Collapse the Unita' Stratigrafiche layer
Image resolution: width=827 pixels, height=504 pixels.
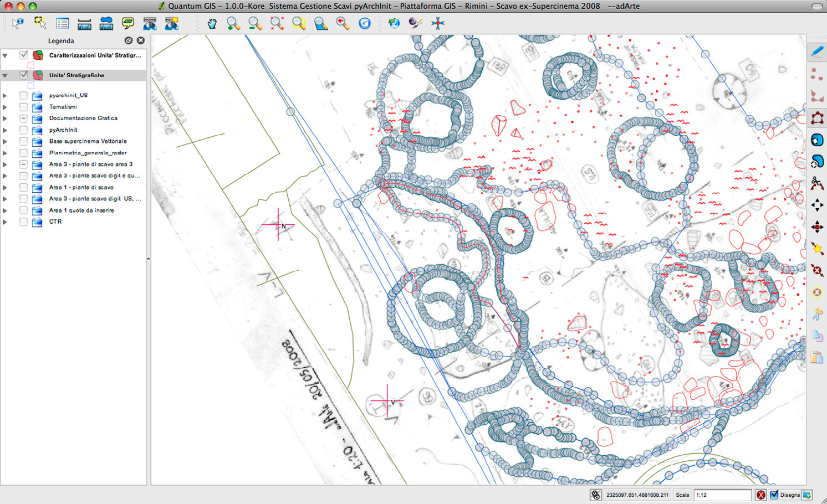pyautogui.click(x=5, y=75)
